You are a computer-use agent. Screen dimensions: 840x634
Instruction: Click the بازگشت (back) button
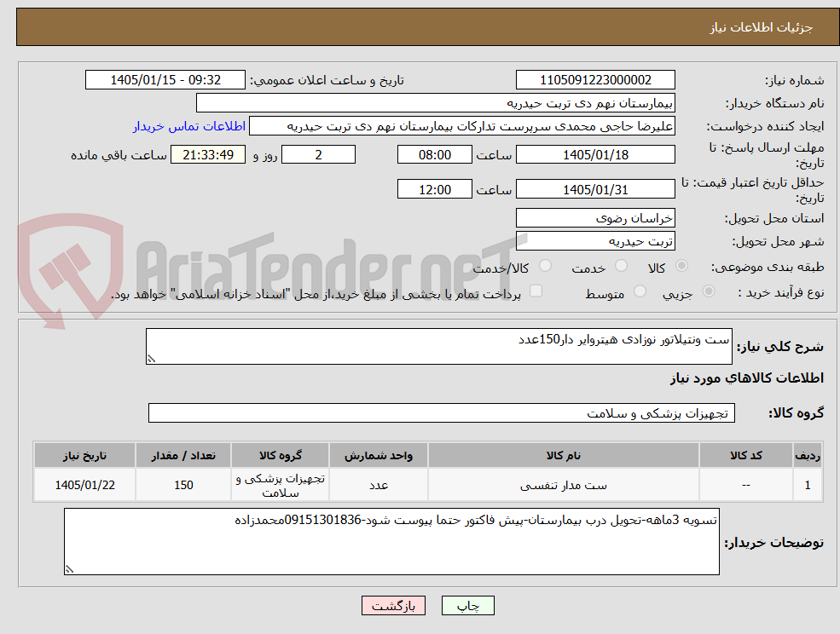[x=393, y=606]
